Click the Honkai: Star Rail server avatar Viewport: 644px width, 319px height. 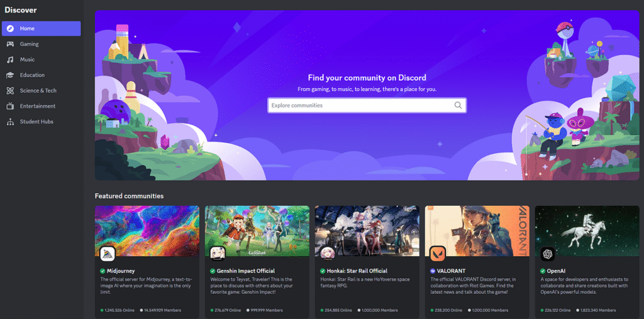[x=328, y=254]
